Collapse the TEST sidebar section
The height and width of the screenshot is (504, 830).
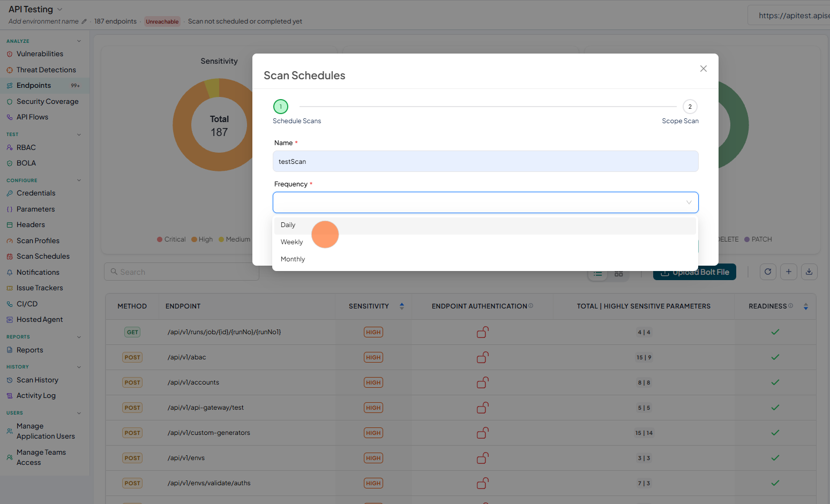[x=79, y=134]
